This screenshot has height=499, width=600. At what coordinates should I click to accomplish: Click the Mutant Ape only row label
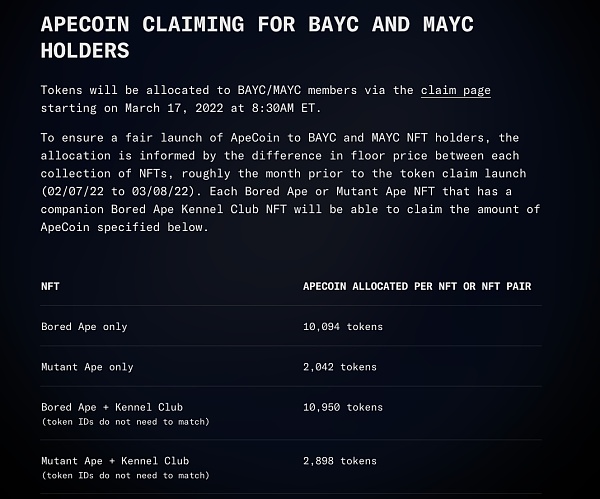(87, 367)
